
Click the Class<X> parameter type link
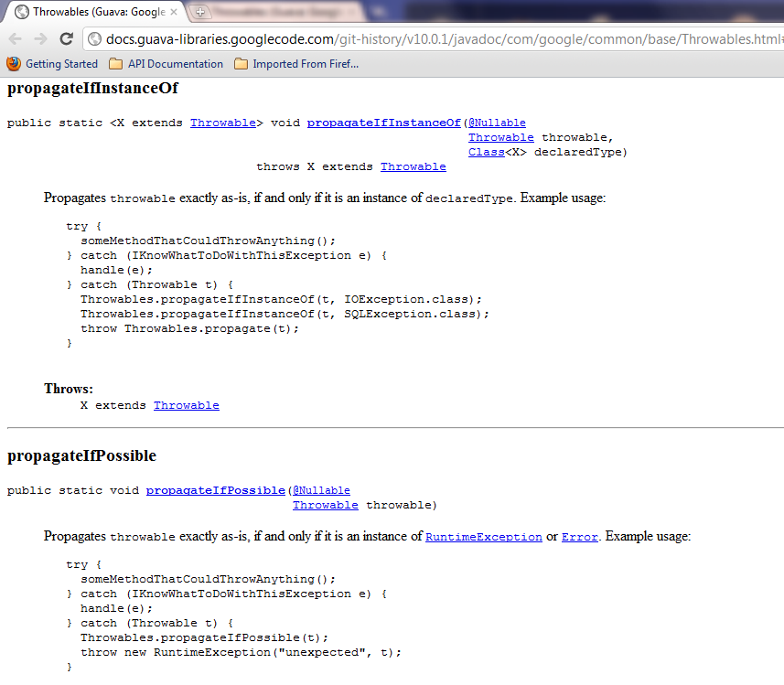pyautogui.click(x=488, y=151)
